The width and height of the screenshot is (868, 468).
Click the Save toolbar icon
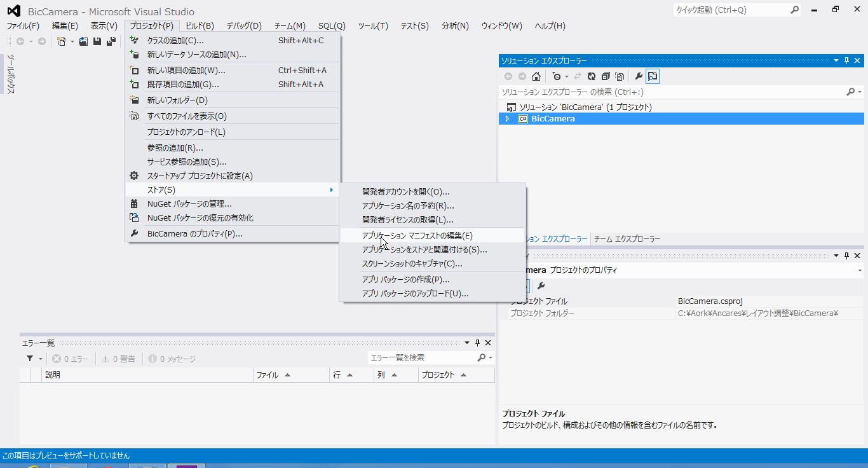[x=97, y=41]
